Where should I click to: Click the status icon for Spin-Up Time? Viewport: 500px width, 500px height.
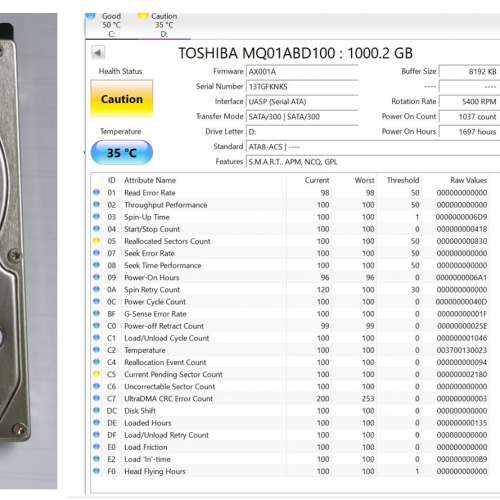(x=97, y=217)
